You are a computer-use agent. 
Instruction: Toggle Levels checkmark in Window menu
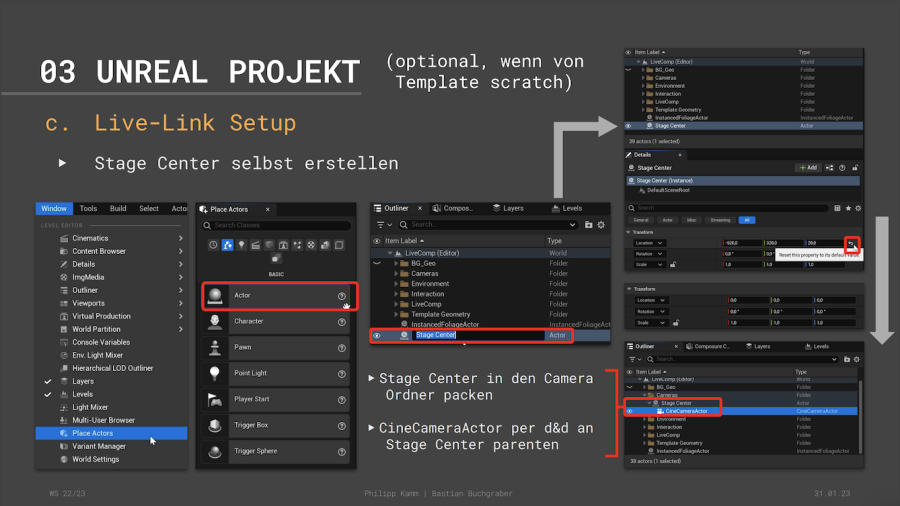(x=47, y=394)
